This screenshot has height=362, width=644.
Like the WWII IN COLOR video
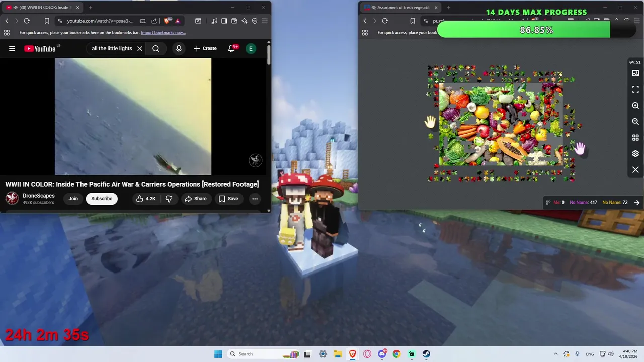tap(145, 199)
